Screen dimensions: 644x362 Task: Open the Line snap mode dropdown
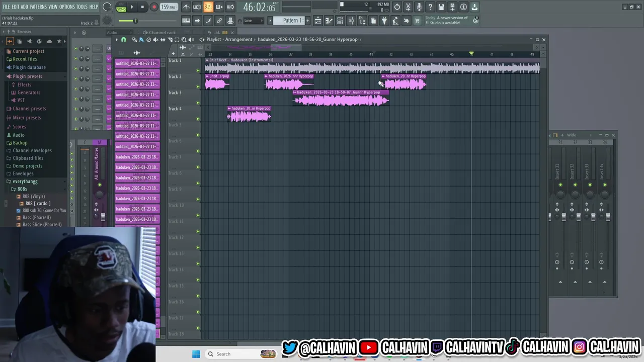point(254,21)
